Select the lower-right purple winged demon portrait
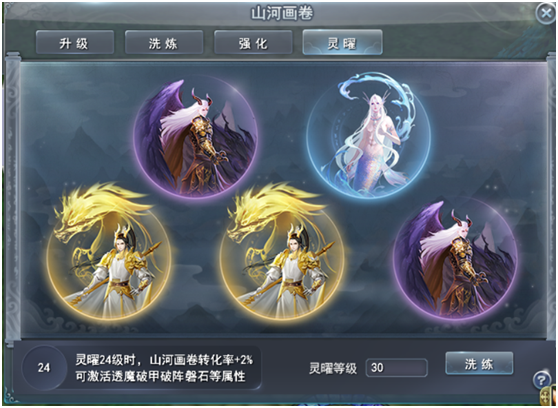This screenshot has height=408, width=558. click(455, 258)
